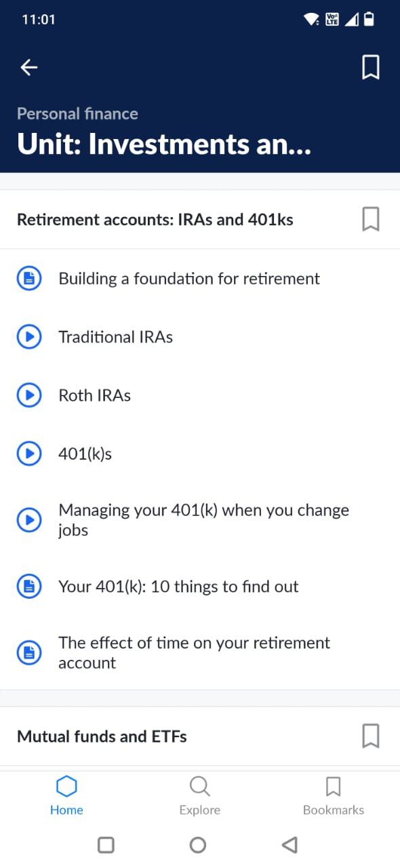
Task: Play the Managing your 401(k) when you change jobs video
Action: [x=28, y=519]
